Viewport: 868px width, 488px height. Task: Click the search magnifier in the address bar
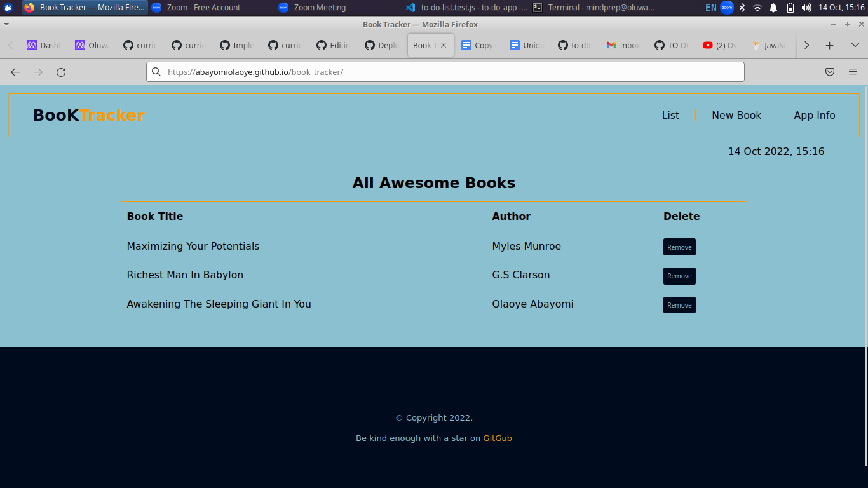click(156, 72)
